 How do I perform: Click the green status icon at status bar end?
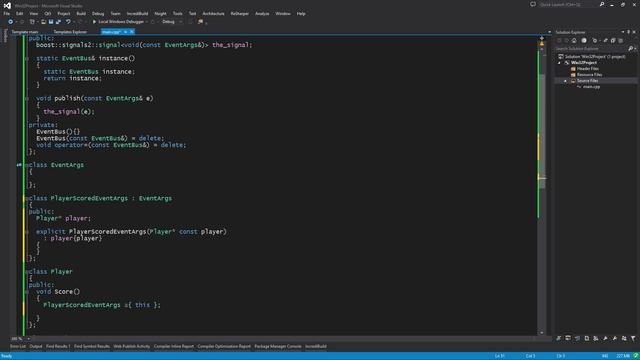pos(635,356)
